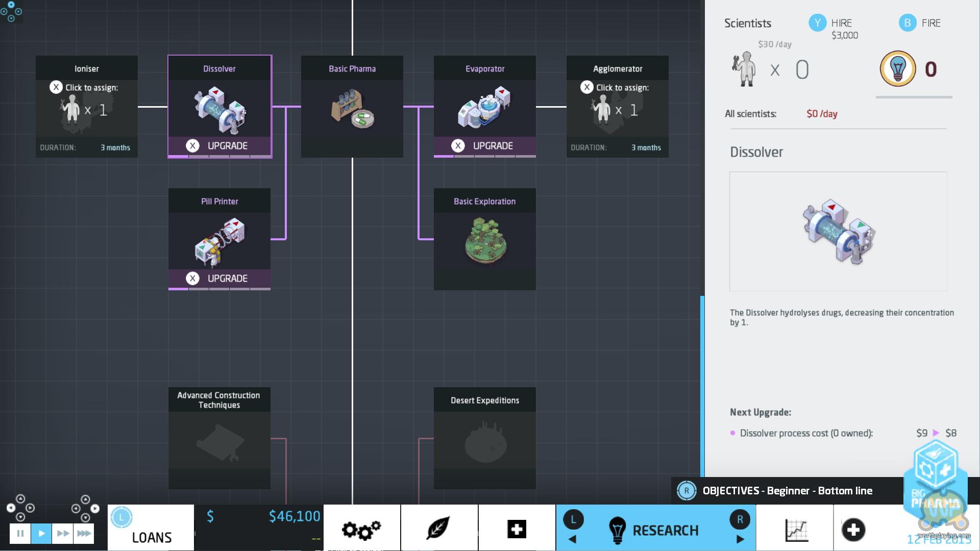The width and height of the screenshot is (980, 551).
Task: Open the ingredients leaf tab
Action: coord(438,529)
